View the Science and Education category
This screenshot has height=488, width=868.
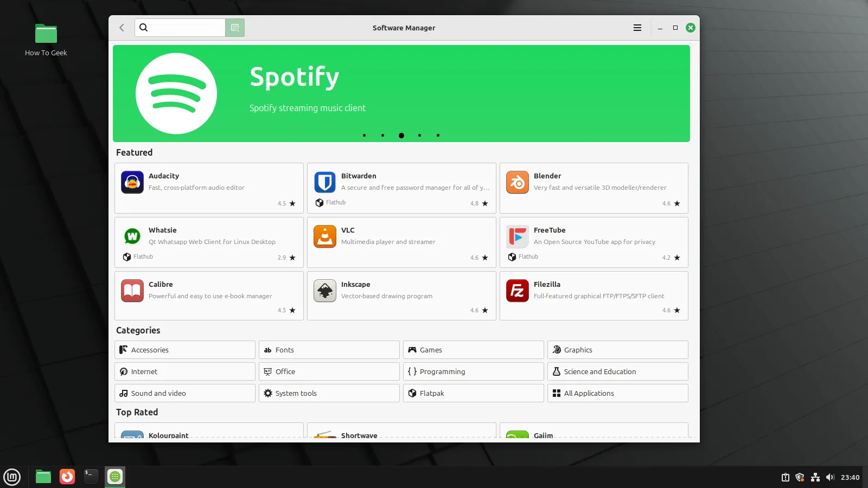(x=617, y=371)
